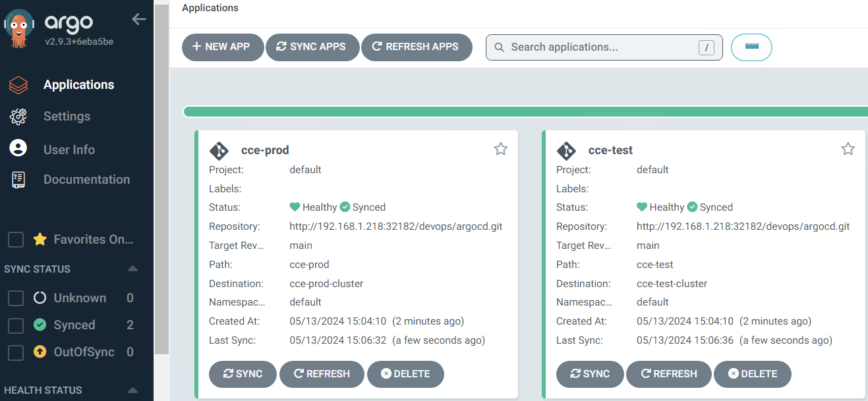Click the Synced check icon on cce-test

[x=692, y=207]
